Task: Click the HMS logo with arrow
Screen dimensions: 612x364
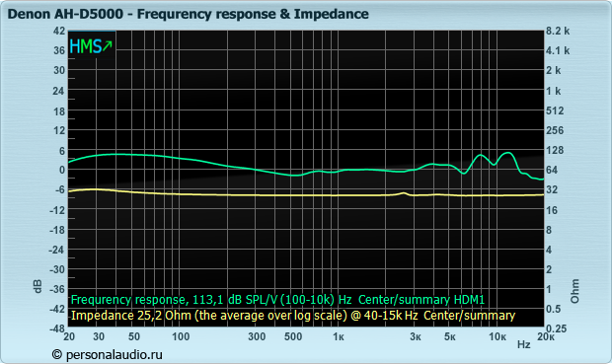Action: click(91, 46)
